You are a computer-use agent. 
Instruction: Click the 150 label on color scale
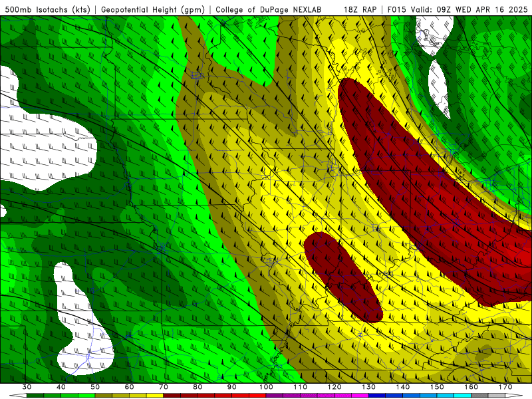[x=438, y=387]
